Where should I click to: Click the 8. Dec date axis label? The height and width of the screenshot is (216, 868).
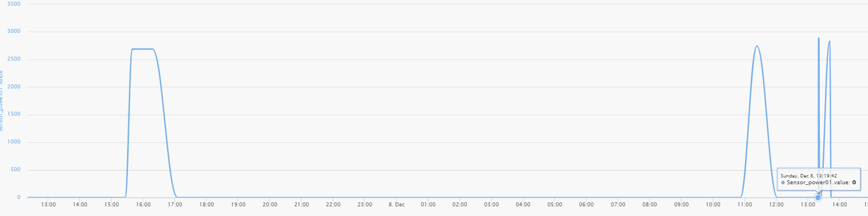397,204
